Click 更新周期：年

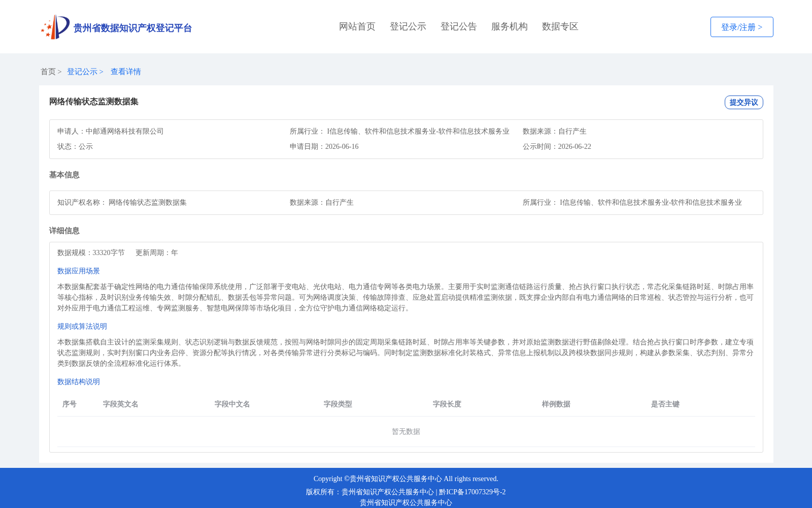click(157, 252)
